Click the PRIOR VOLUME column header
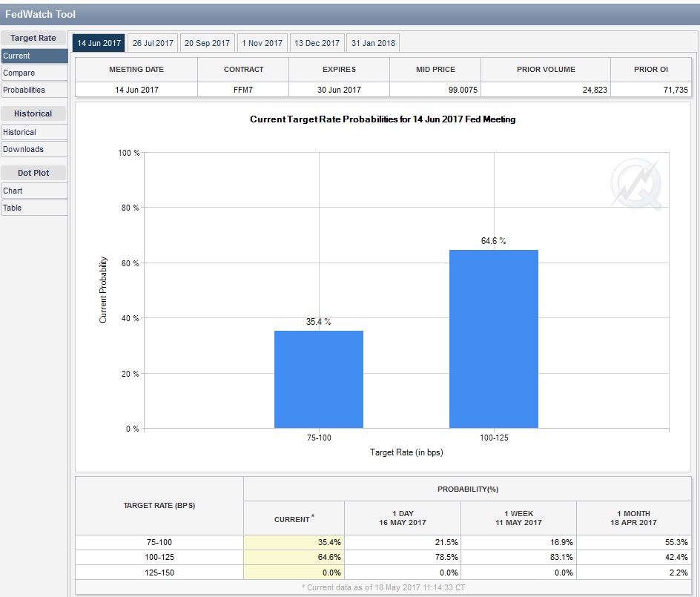Image resolution: width=700 pixels, height=597 pixels. point(546,69)
